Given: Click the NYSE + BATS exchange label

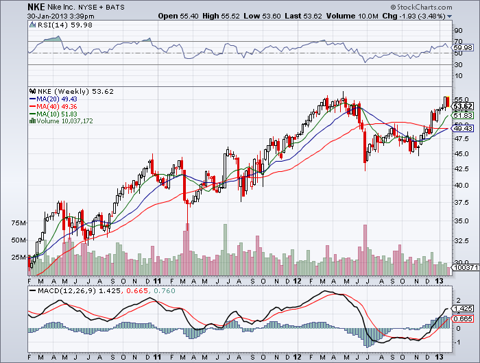Looking at the screenshot, I should pyautogui.click(x=101, y=7).
